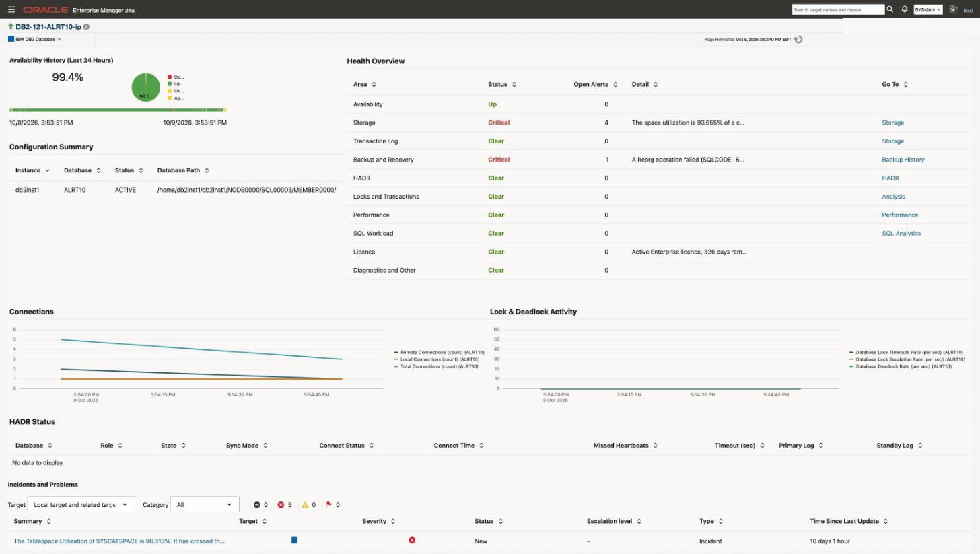
Task: Sort incidents by Severity column
Action: point(392,521)
